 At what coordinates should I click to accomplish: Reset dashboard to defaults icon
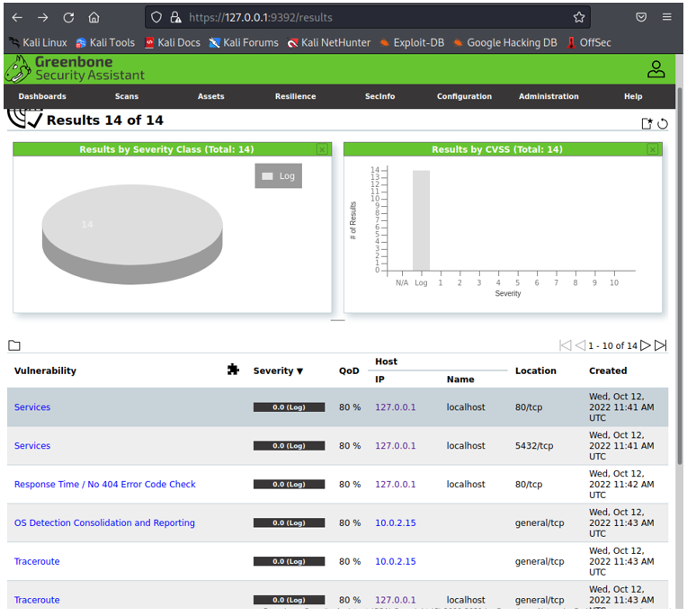tap(663, 124)
